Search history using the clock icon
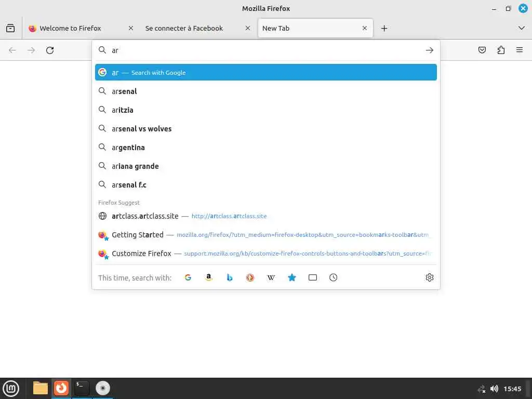 pyautogui.click(x=333, y=277)
